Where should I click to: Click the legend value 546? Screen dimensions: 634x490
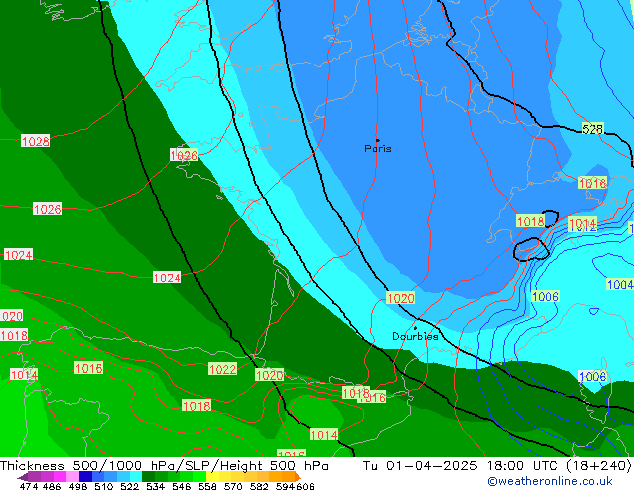tap(181, 486)
